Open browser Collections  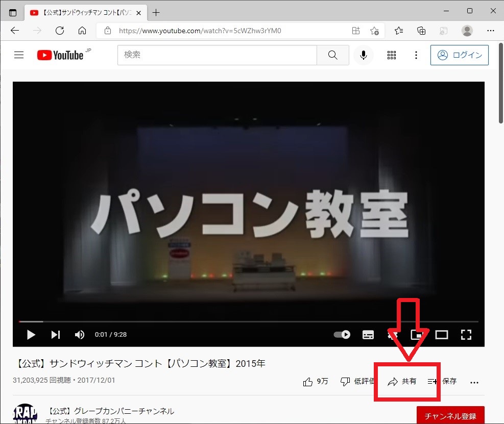(x=421, y=31)
